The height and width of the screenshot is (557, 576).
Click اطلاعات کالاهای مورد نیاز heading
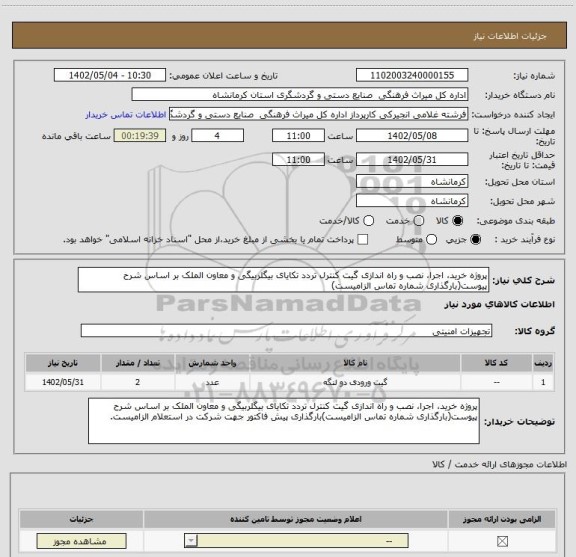tap(499, 304)
